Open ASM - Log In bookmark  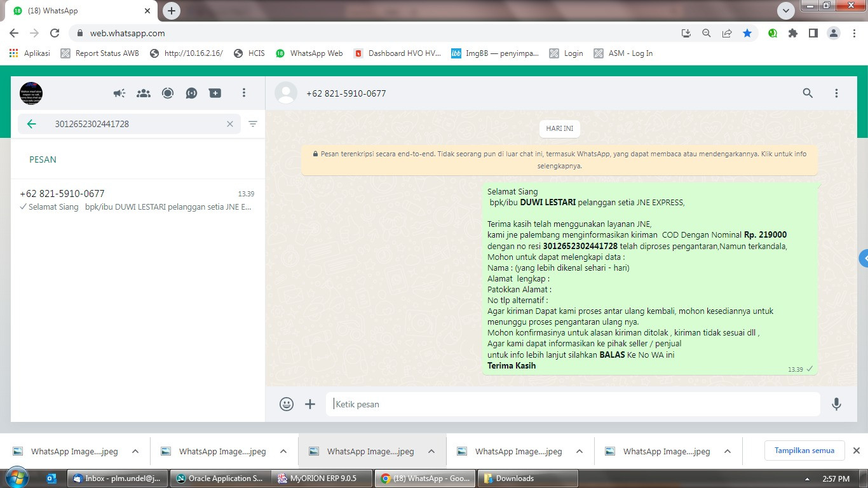click(x=623, y=53)
